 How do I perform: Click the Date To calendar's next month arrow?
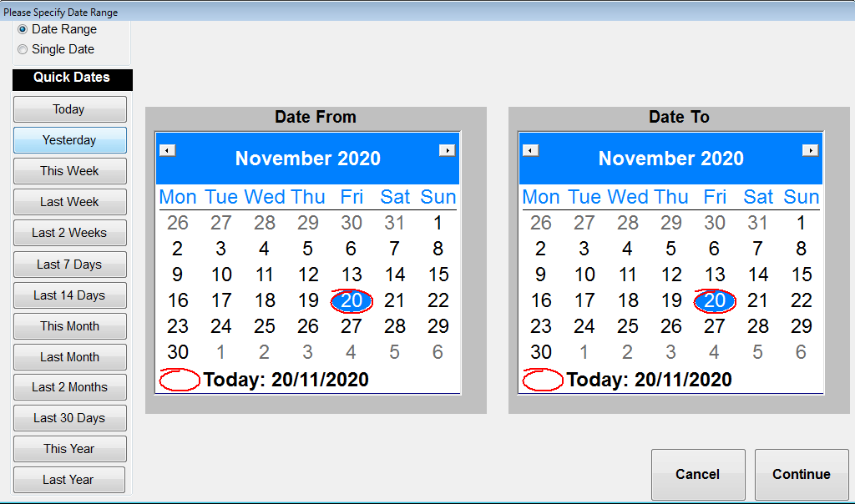(x=811, y=149)
